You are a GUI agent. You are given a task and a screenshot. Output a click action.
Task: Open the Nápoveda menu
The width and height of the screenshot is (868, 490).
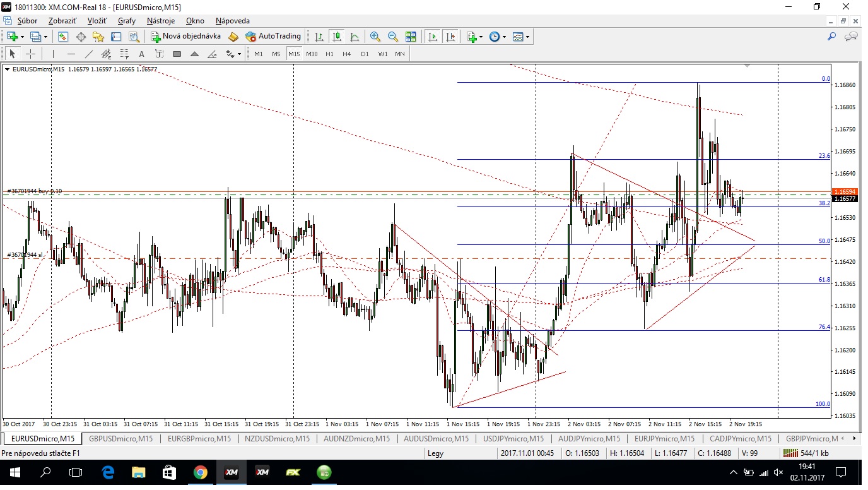click(233, 21)
